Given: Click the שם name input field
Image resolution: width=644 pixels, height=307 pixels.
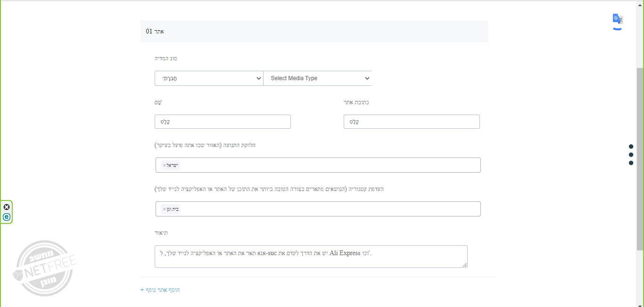Looking at the screenshot, I should 223,122.
